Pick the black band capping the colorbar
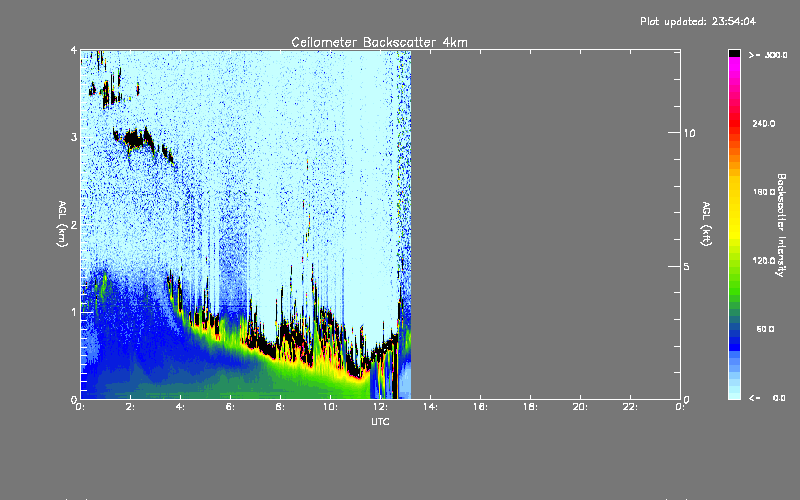 734,53
